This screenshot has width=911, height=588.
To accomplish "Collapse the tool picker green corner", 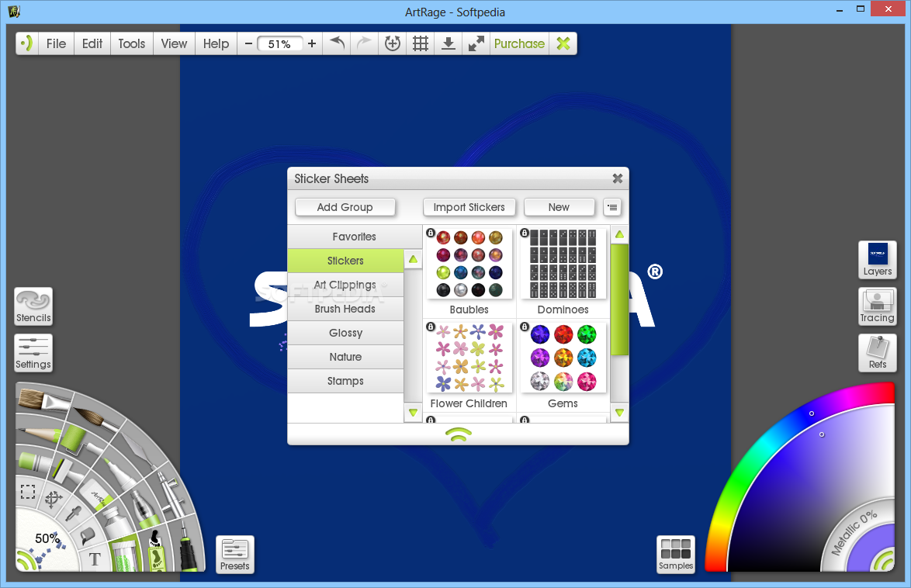I will coord(26,561).
